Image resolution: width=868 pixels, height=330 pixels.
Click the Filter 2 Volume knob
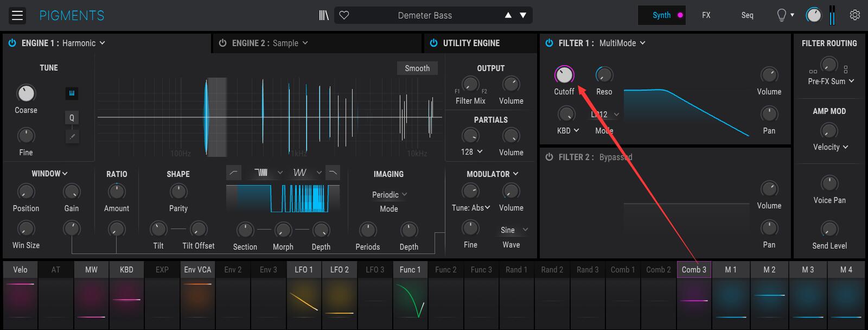click(x=769, y=189)
